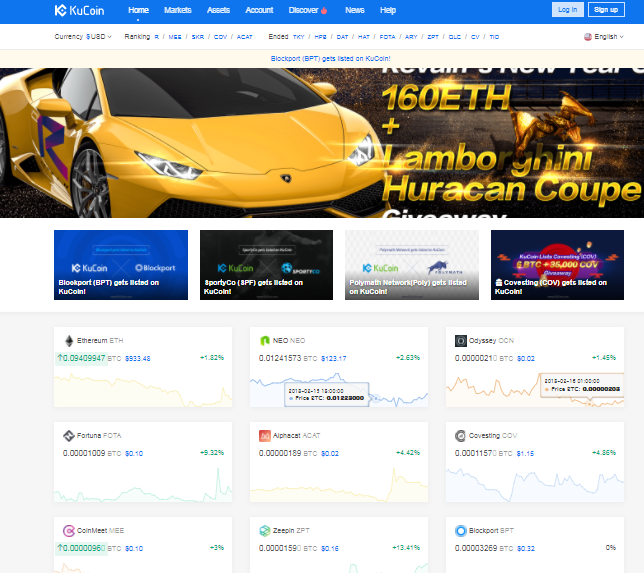Open the Covesting (COV) listing thumbnail

tap(557, 265)
